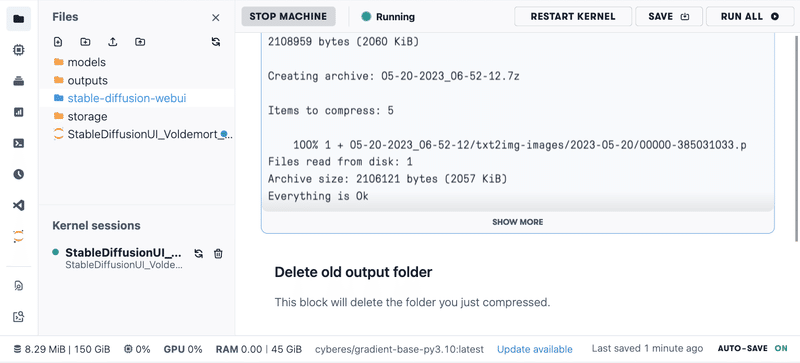Restart the StableDiffusionUI kernel session icon

(x=198, y=253)
